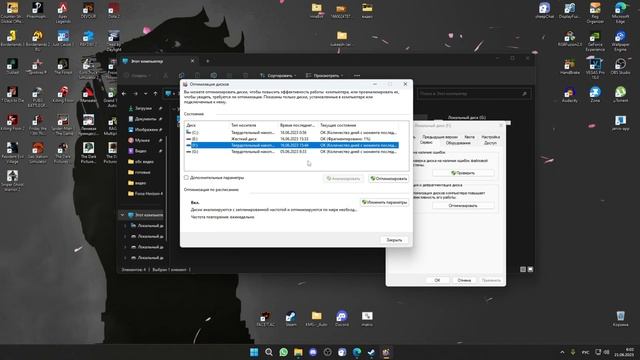This screenshot has height=360, width=640.
Task: Open 'Просмотреть' dropdown in Explorer toolbar
Action: [x=324, y=76]
